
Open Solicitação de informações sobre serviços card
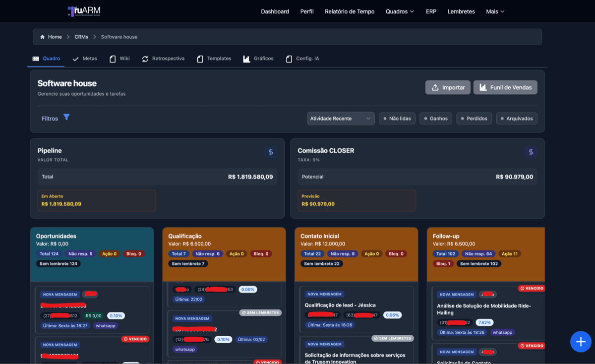pyautogui.click(x=357, y=351)
